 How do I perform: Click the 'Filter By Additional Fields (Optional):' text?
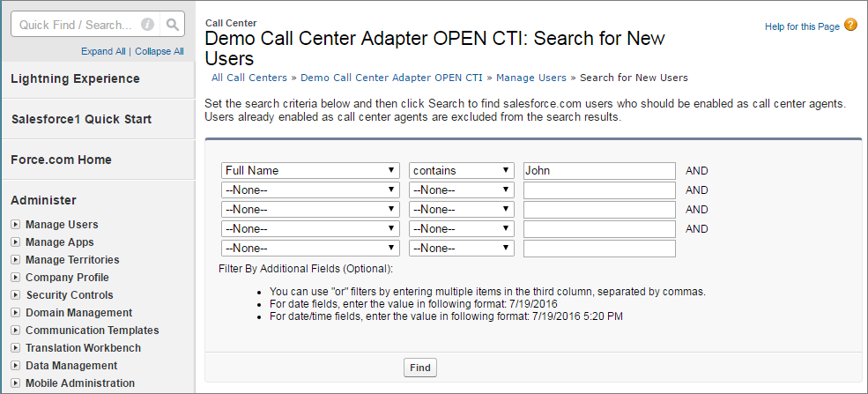pos(306,269)
